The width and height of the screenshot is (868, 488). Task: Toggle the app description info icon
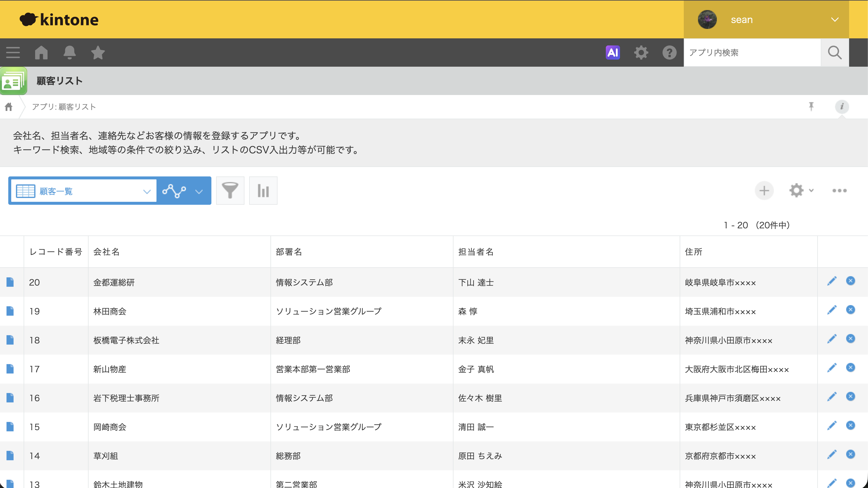(x=842, y=107)
